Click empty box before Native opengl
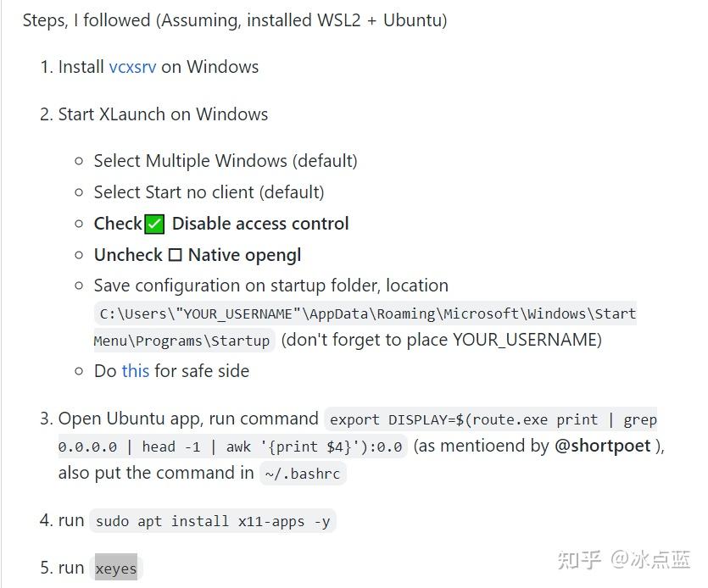The height and width of the screenshot is (588, 708). 175,255
